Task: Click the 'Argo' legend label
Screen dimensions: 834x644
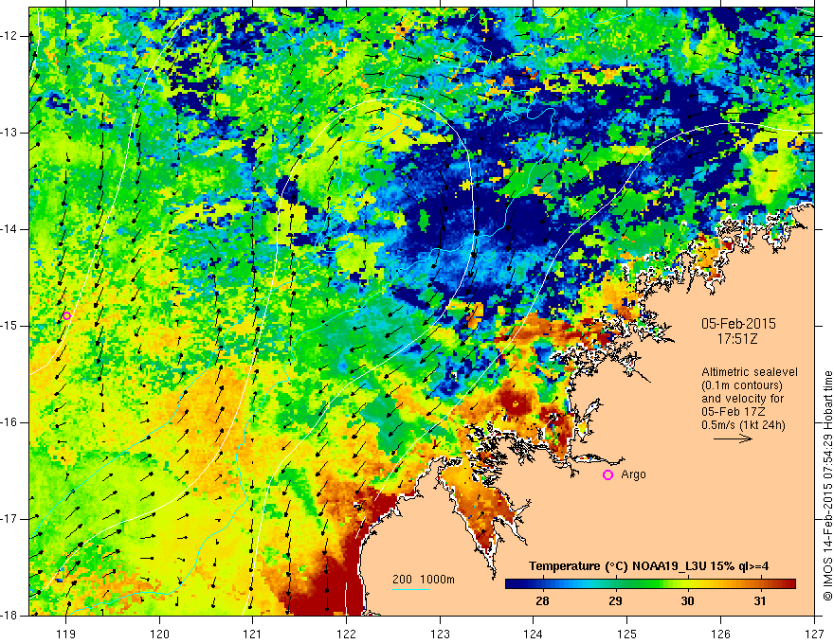Action: pos(633,474)
